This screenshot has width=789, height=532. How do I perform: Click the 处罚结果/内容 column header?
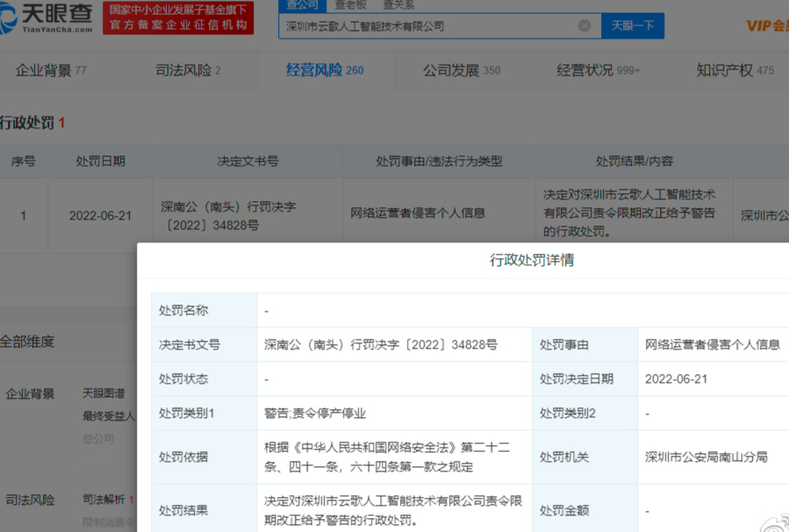pyautogui.click(x=635, y=161)
